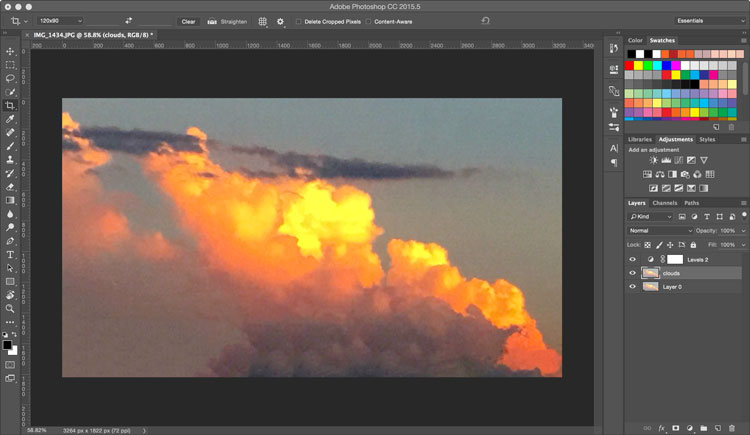
Task: Open the Opacity slider dropdown
Action: 743,231
